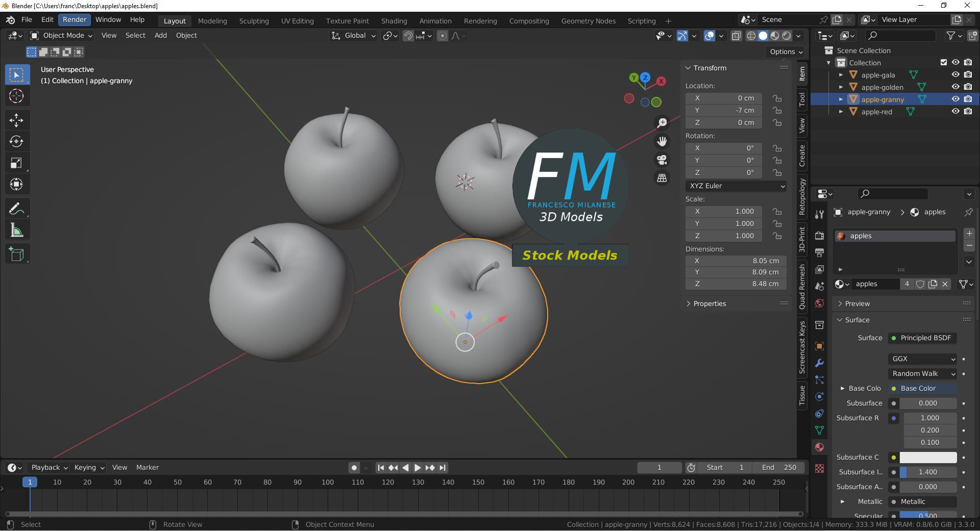The image size is (980, 531).
Task: Switch to Shading workspace tab
Action: [x=394, y=21]
